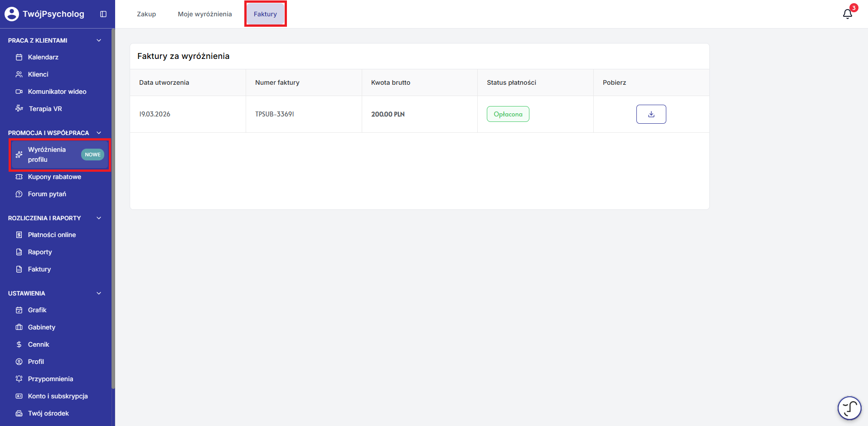The height and width of the screenshot is (426, 868).
Task: Select the Faktury tab at top
Action: [x=265, y=14]
